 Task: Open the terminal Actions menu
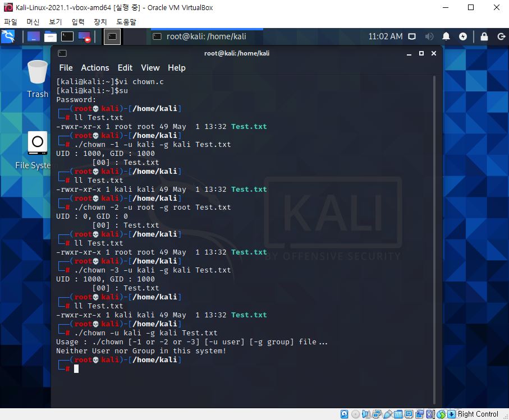pos(95,68)
